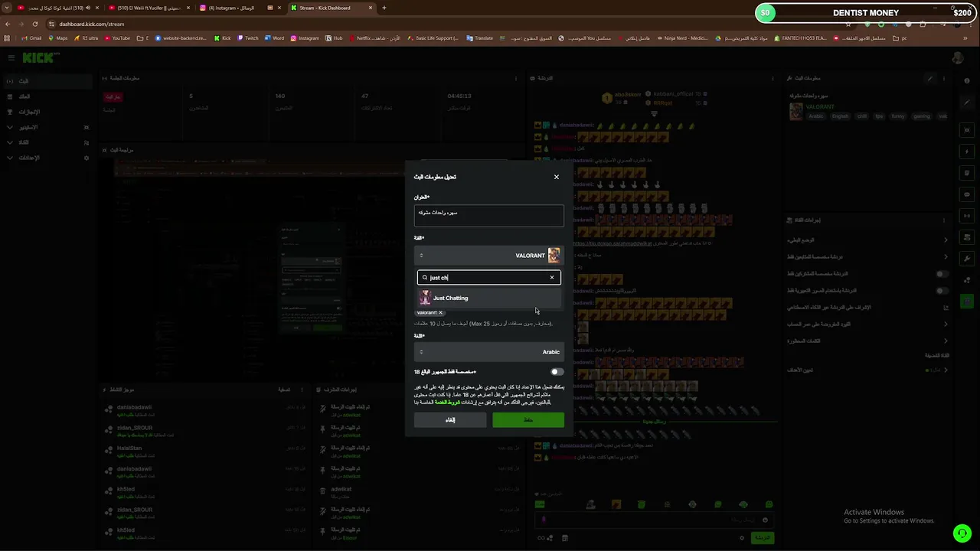Viewport: 980px width, 551px height.
Task: Toggle emotes-only chat switch
Action: click(942, 291)
